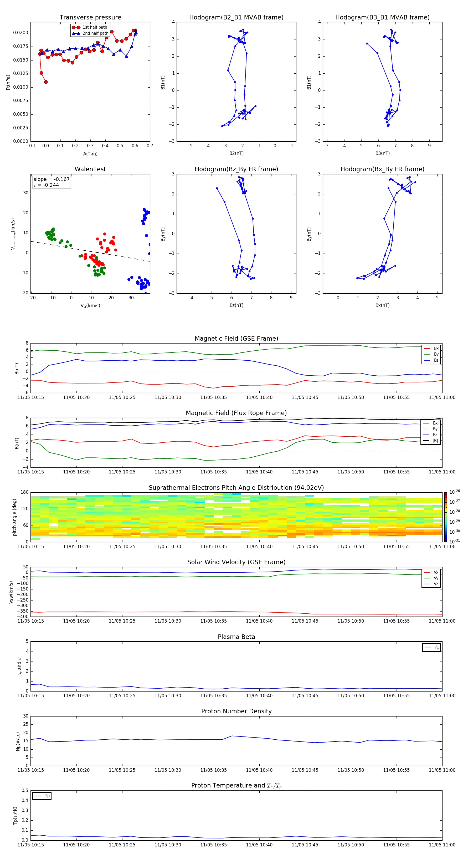The image size is (473, 868).
Task: Click the 'B2(nT)' x-axis label
Action: click(x=236, y=153)
